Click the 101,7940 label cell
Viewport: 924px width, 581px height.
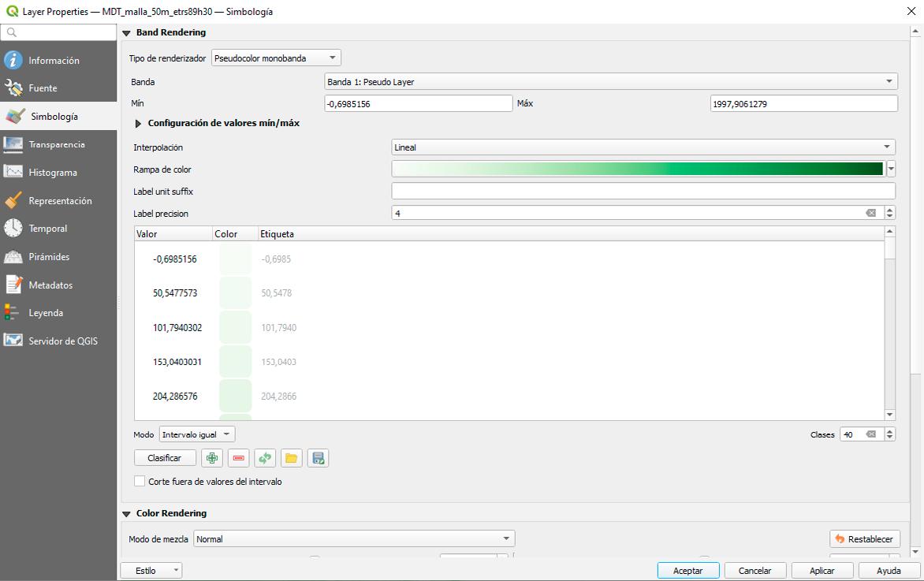[279, 327]
